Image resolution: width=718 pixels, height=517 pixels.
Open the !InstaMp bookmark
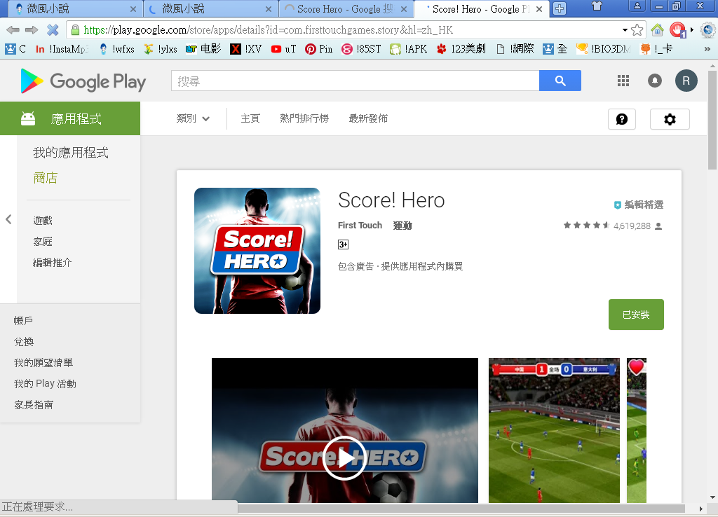tap(61, 49)
